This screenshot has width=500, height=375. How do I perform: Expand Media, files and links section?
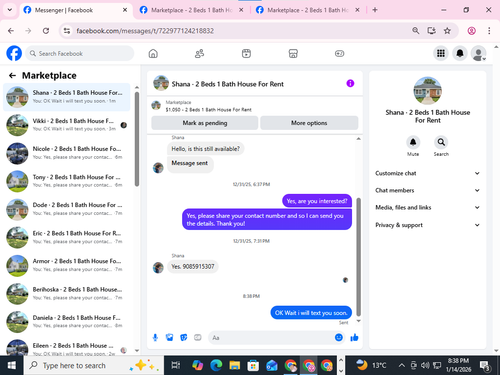[427, 207]
